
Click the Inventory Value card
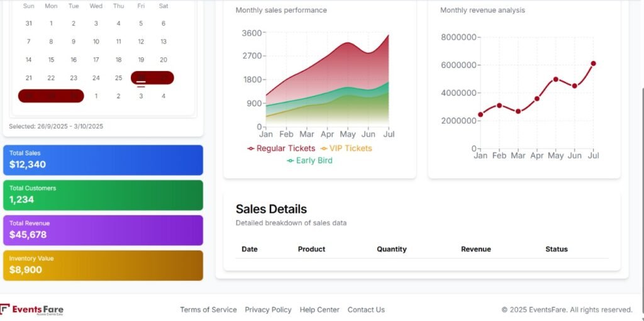coord(103,266)
